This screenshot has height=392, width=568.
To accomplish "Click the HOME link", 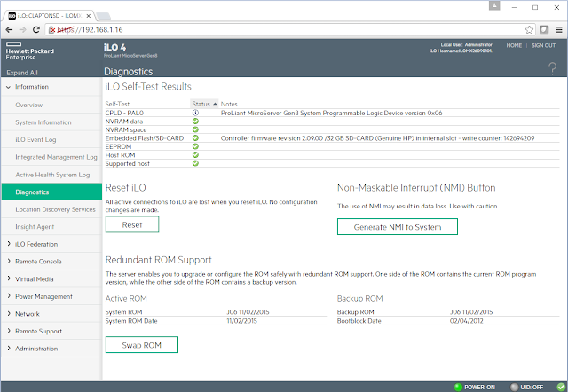I will 514,45.
